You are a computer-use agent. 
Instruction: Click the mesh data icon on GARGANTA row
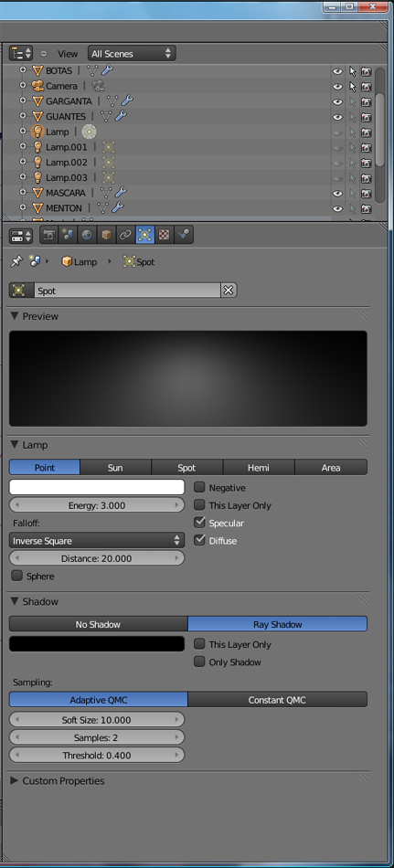(112, 101)
